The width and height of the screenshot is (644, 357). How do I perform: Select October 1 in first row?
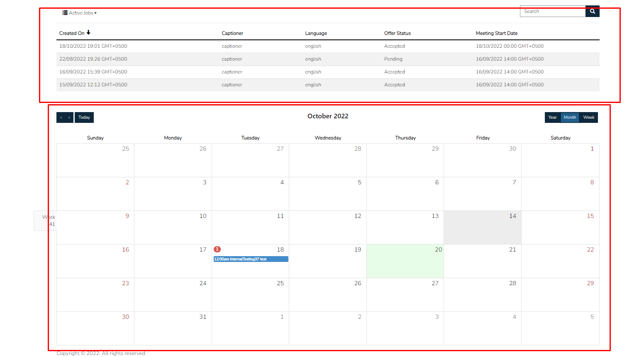click(x=560, y=160)
